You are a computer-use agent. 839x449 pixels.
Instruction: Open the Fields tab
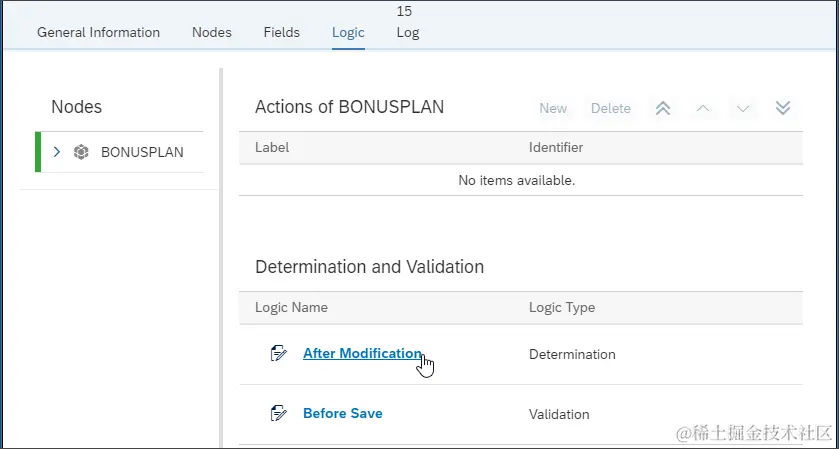coord(281,32)
